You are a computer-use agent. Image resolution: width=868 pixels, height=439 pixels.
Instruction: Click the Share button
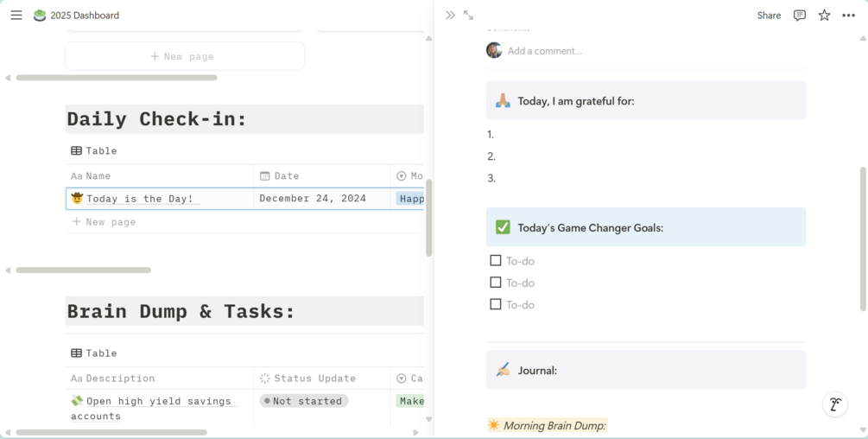pos(769,16)
